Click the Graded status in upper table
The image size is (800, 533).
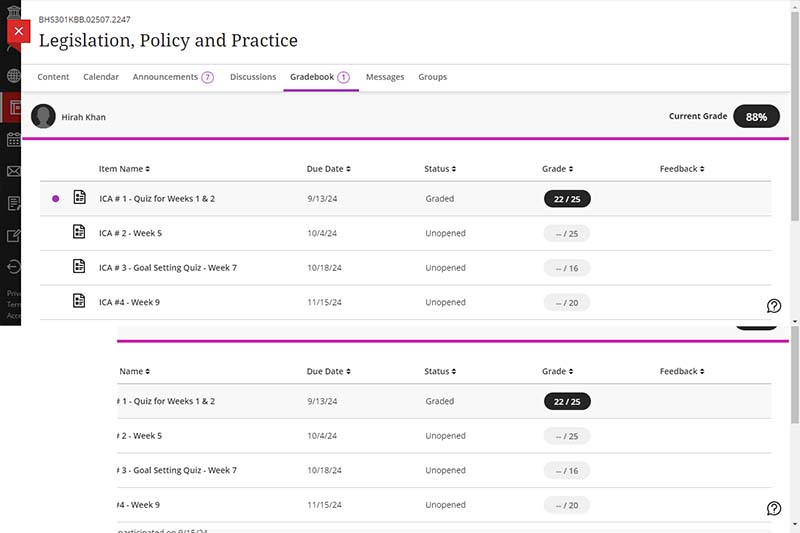pyautogui.click(x=439, y=198)
